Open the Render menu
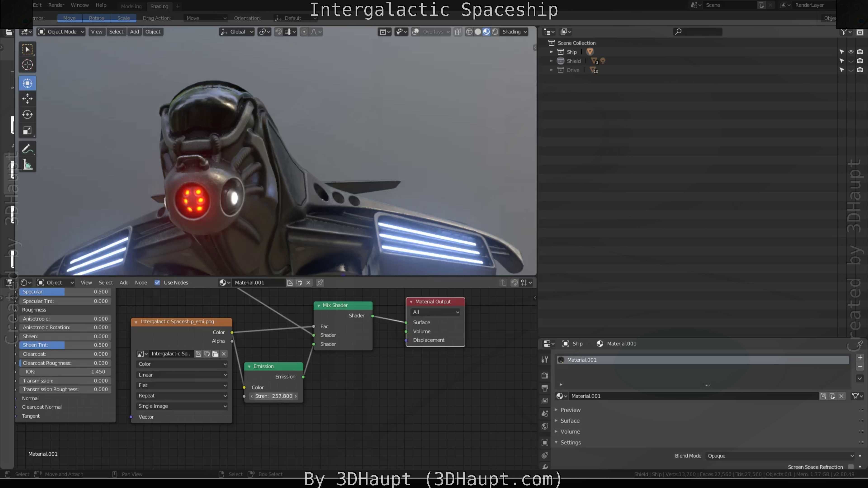Screen dimensions: 868x488 (x=56, y=5)
